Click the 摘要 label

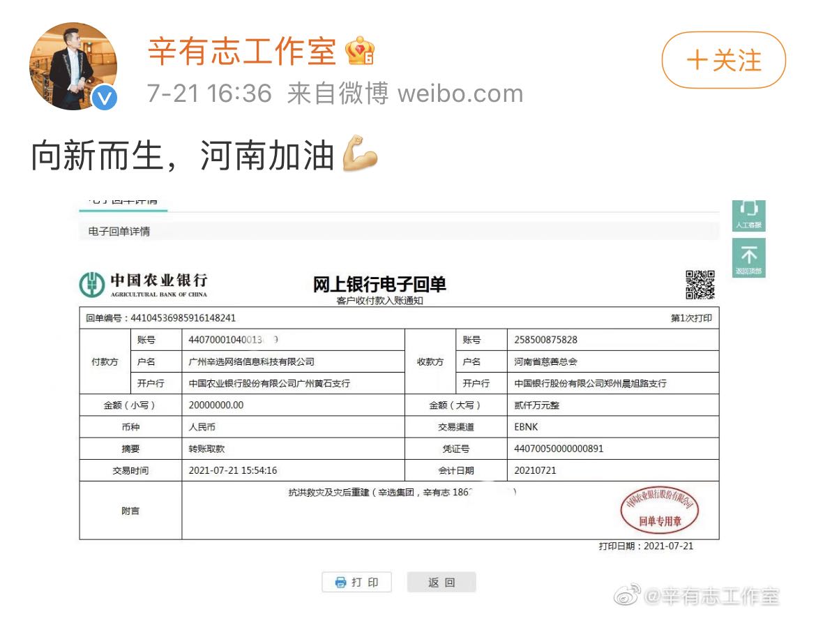click(x=130, y=449)
